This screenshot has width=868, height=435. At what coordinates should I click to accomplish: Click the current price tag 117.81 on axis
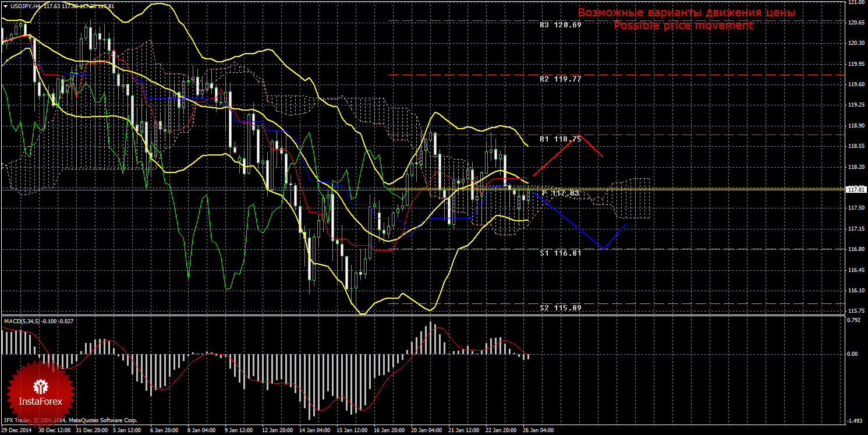pos(855,189)
